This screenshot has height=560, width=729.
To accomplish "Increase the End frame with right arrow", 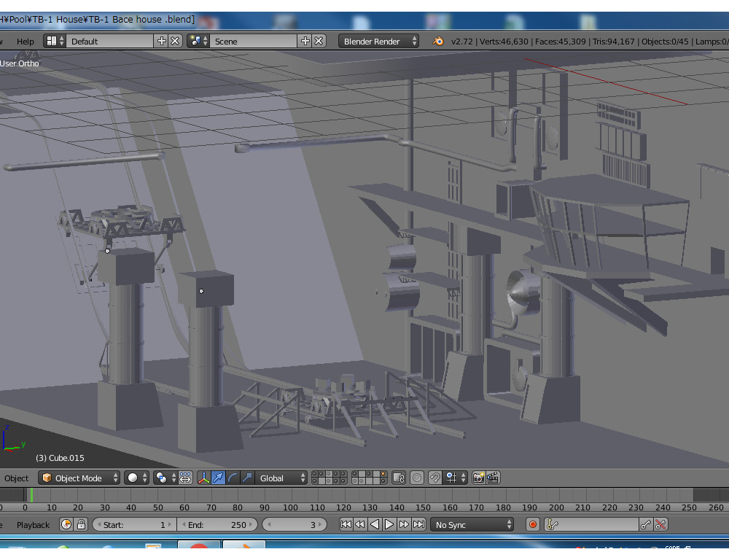I will click(x=252, y=525).
